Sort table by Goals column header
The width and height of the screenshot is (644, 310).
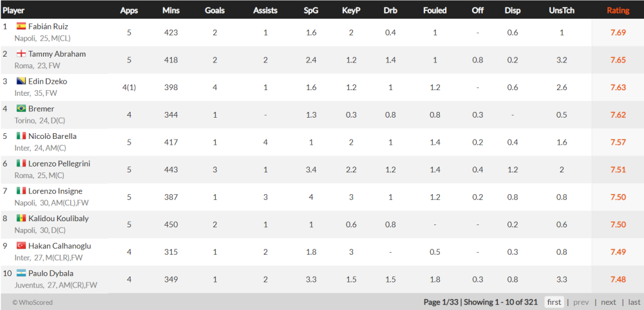214,11
